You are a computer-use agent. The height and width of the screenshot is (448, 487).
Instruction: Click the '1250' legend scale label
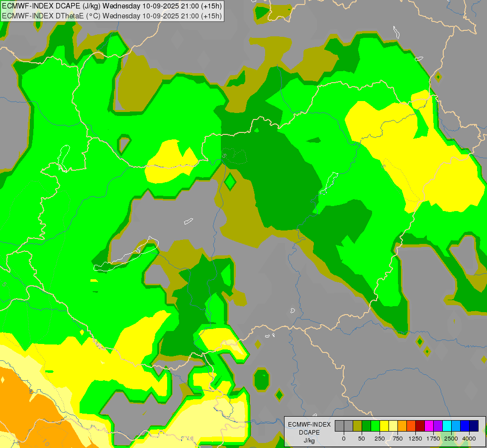(x=415, y=439)
